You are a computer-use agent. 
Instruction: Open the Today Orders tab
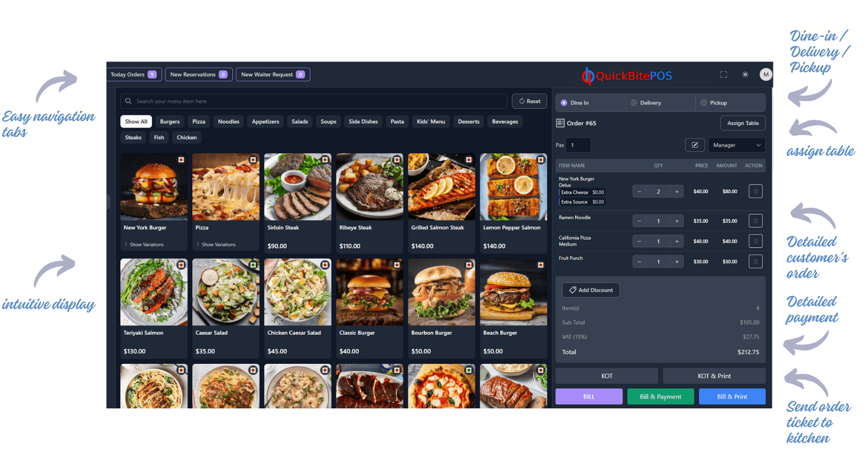pos(133,75)
